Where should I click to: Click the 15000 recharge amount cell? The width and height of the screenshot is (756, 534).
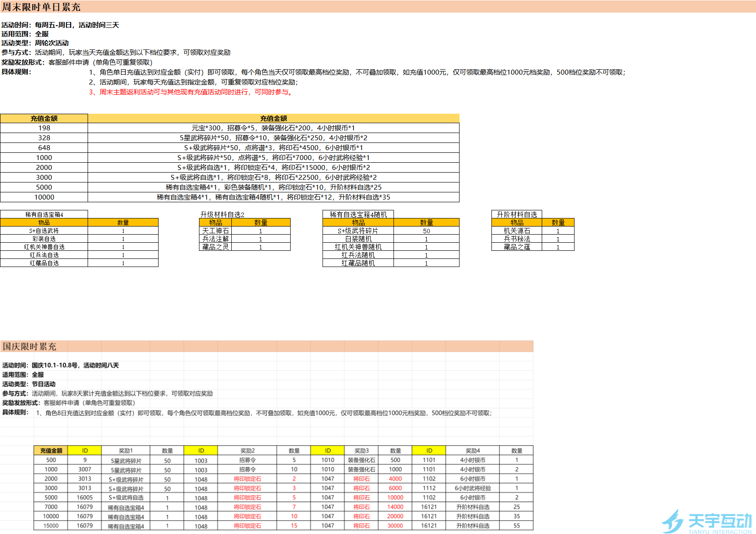tap(51, 526)
